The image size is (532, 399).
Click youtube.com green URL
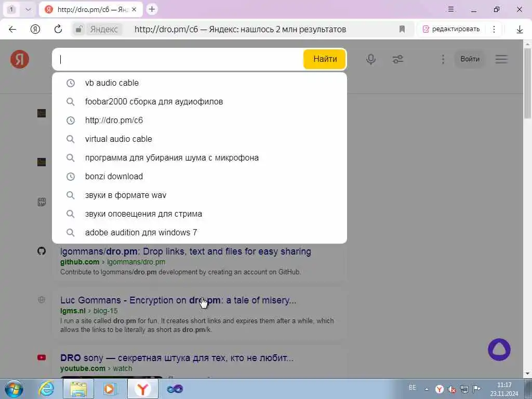click(83, 368)
